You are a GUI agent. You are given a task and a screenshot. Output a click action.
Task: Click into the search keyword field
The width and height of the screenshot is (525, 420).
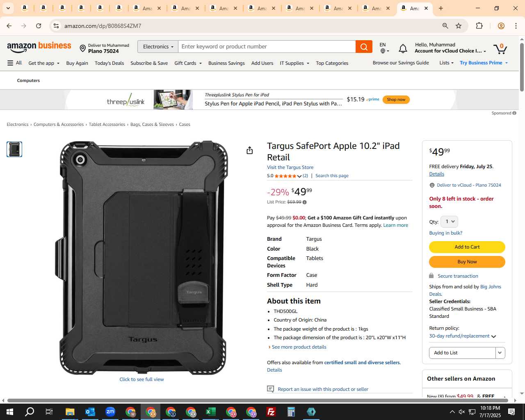(x=267, y=47)
